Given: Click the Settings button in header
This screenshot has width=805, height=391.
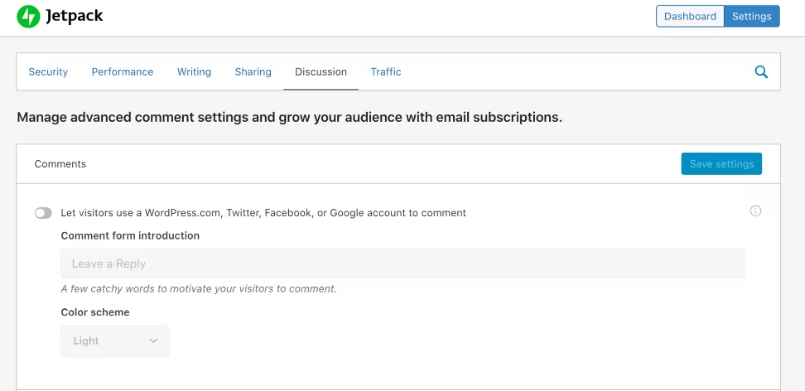Looking at the screenshot, I should [x=752, y=16].
